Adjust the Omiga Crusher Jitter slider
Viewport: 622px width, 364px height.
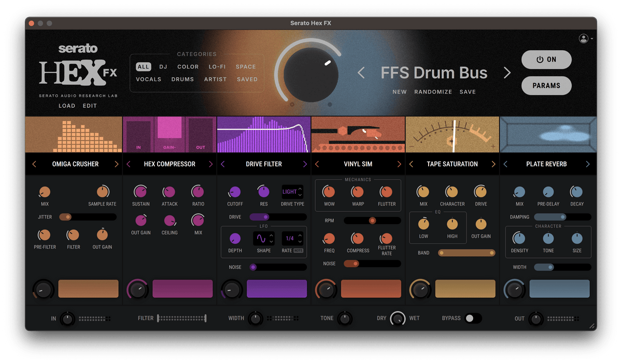(x=88, y=217)
